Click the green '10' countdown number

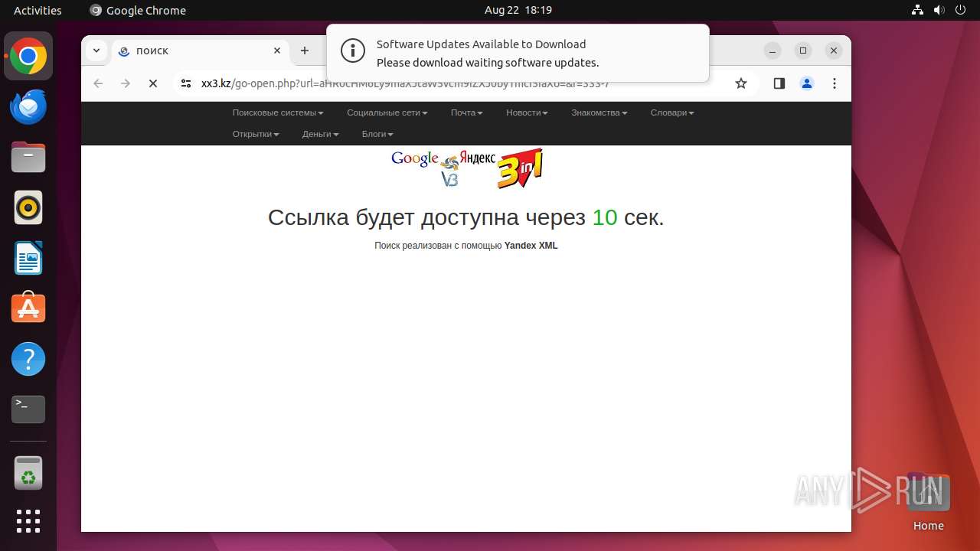pyautogui.click(x=605, y=217)
